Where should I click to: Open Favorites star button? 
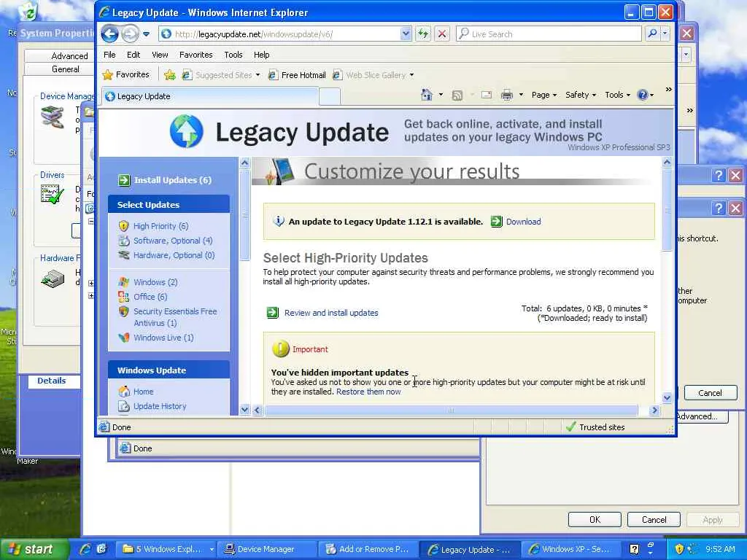(126, 75)
